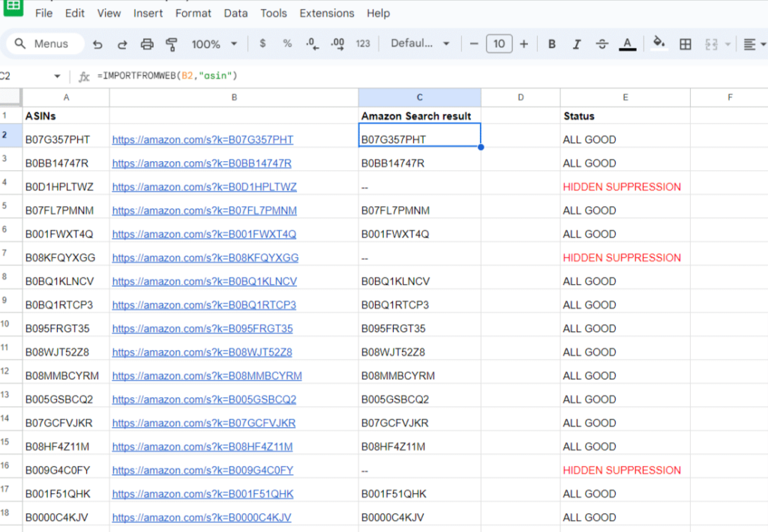Open the zoom 100% dropdown
The image size is (768, 532).
click(214, 44)
